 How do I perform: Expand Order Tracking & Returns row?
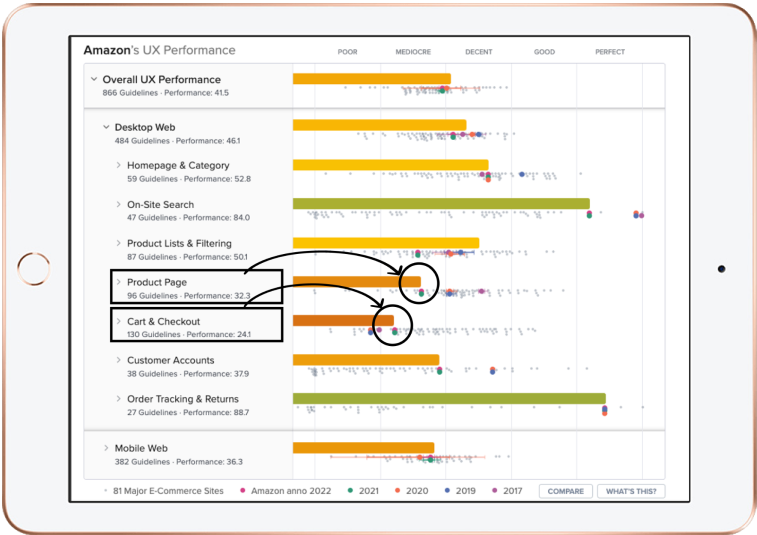coord(118,399)
